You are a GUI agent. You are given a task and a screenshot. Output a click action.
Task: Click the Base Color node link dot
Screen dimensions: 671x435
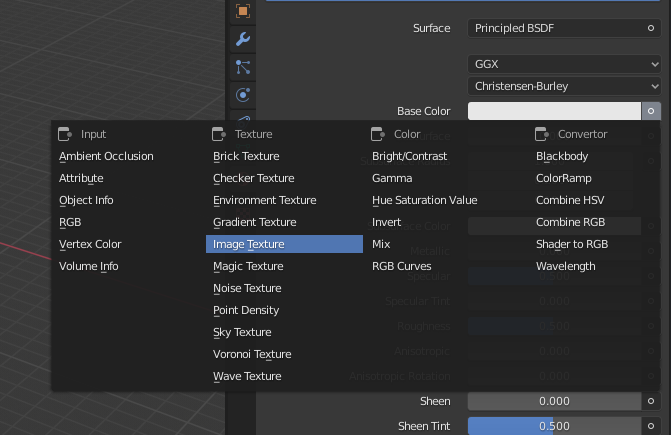651,112
